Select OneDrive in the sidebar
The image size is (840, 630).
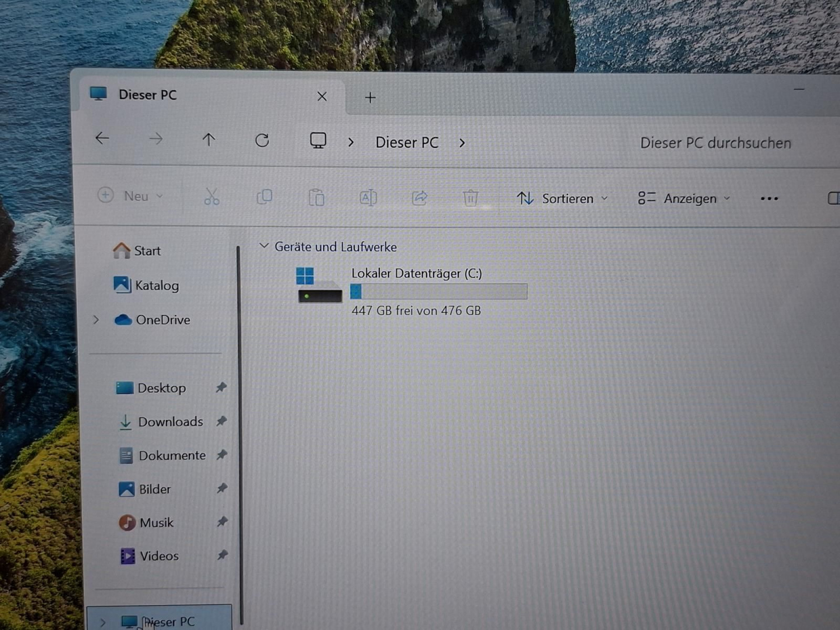tap(152, 320)
